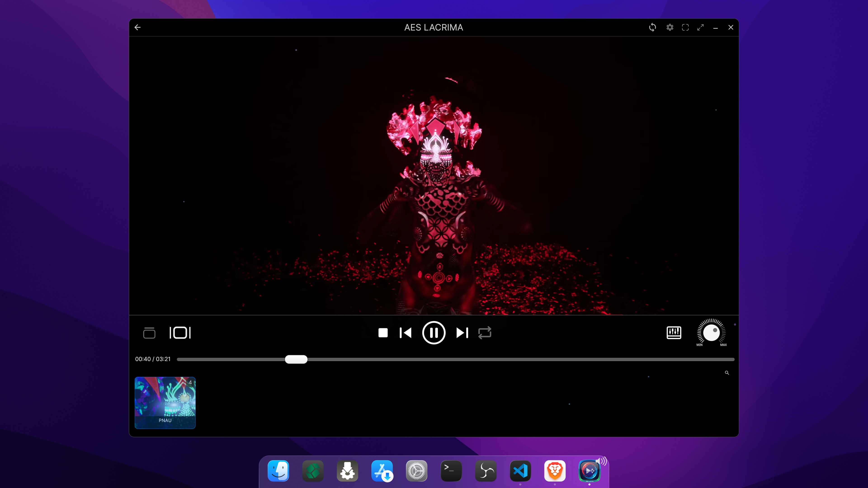Open Visual Studio Code from the dock

click(x=520, y=471)
